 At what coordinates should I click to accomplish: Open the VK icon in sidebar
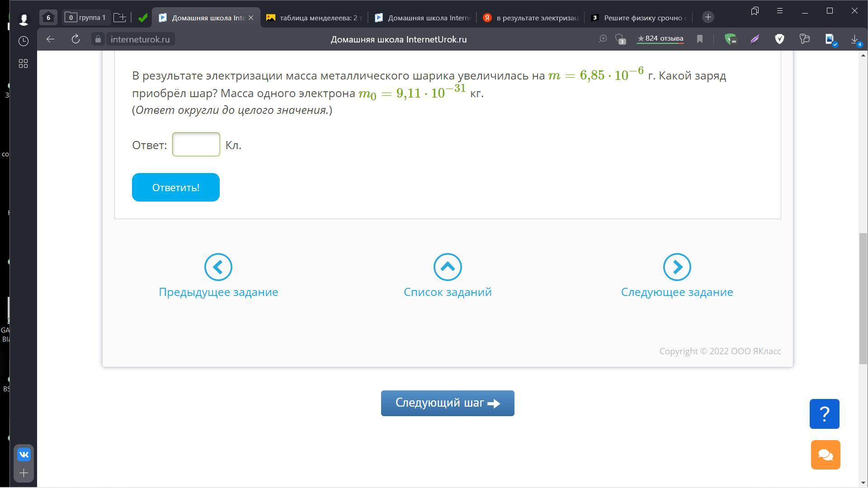point(24,455)
